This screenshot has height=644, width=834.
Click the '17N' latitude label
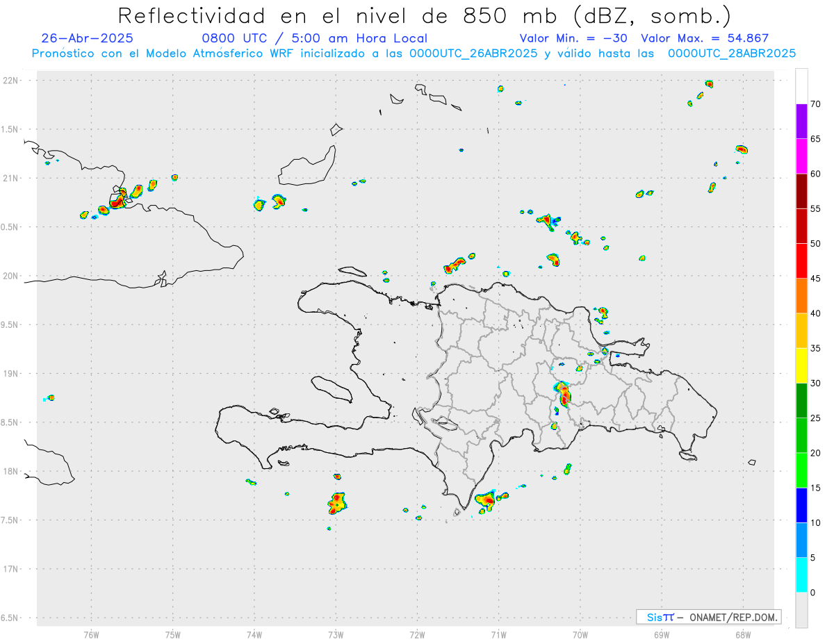tap(12, 569)
